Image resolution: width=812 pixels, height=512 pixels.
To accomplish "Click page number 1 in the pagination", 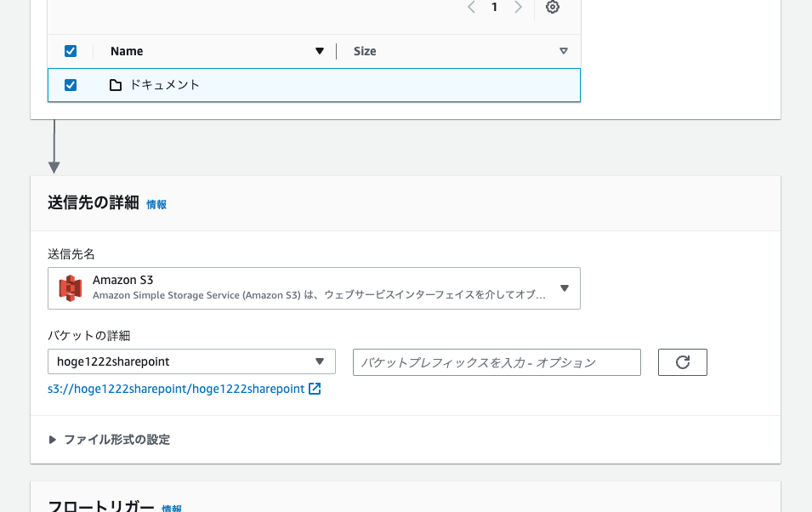I will click(x=494, y=7).
